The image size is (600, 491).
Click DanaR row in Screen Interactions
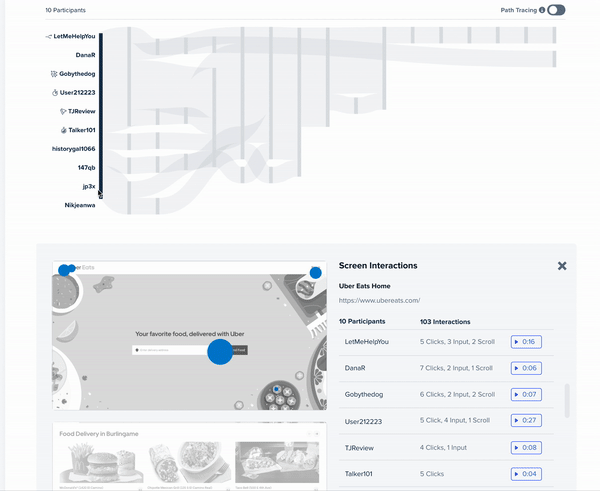tap(446, 368)
